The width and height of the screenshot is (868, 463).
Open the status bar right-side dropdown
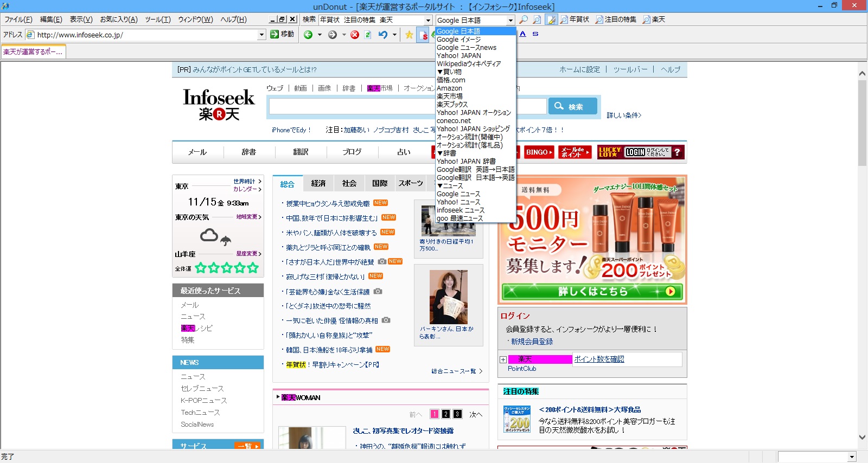(x=852, y=457)
